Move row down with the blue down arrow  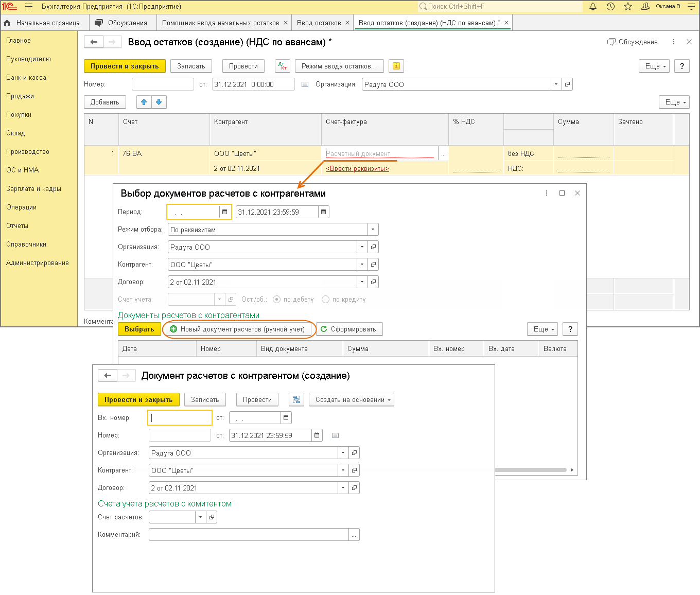(x=159, y=102)
